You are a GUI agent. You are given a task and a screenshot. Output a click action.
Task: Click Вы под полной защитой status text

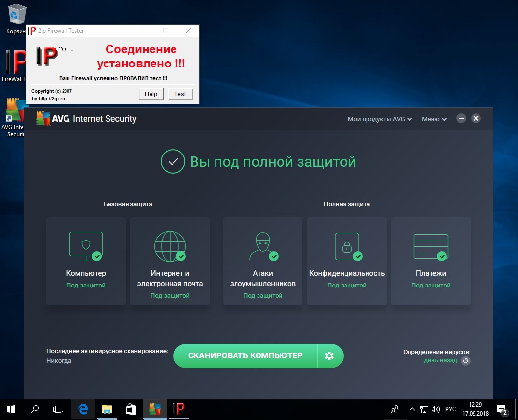coord(273,162)
